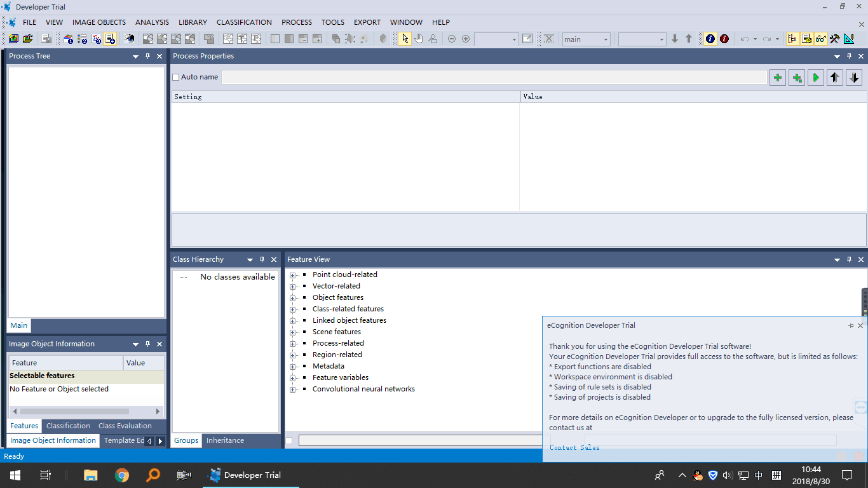Expand the Object features node

pyautogui.click(x=292, y=298)
